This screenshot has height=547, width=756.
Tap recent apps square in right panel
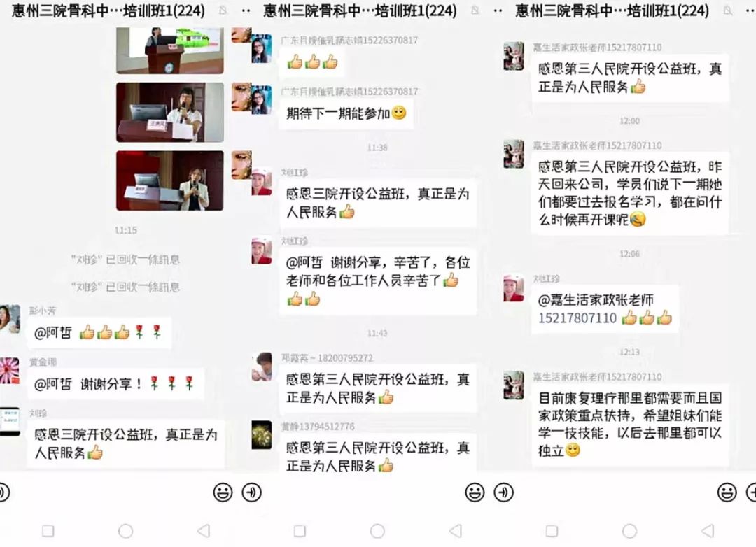(552, 531)
